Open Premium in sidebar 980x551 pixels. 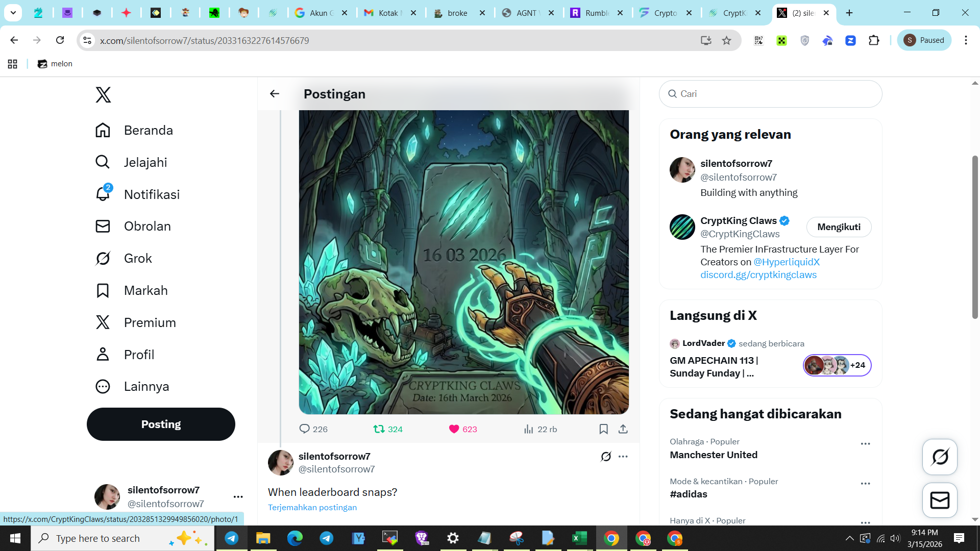click(135, 322)
